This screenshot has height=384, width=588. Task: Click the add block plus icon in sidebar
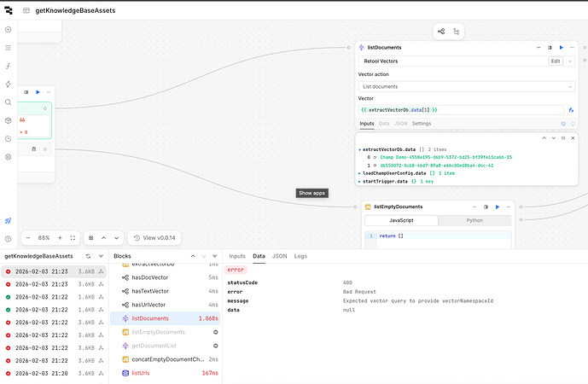8,29
